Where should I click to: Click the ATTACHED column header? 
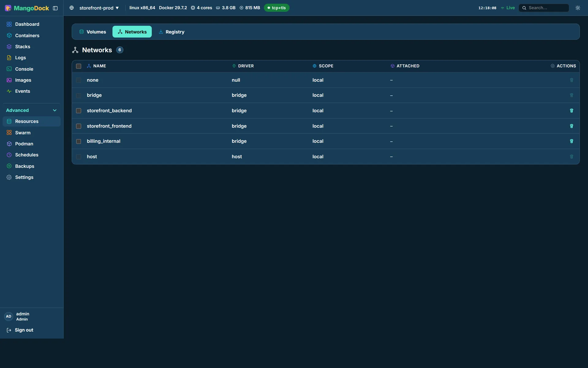405,66
